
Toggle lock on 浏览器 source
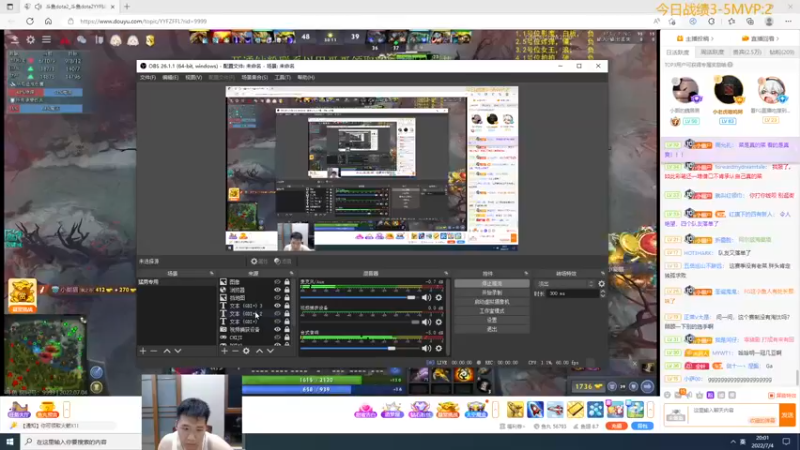tap(287, 290)
